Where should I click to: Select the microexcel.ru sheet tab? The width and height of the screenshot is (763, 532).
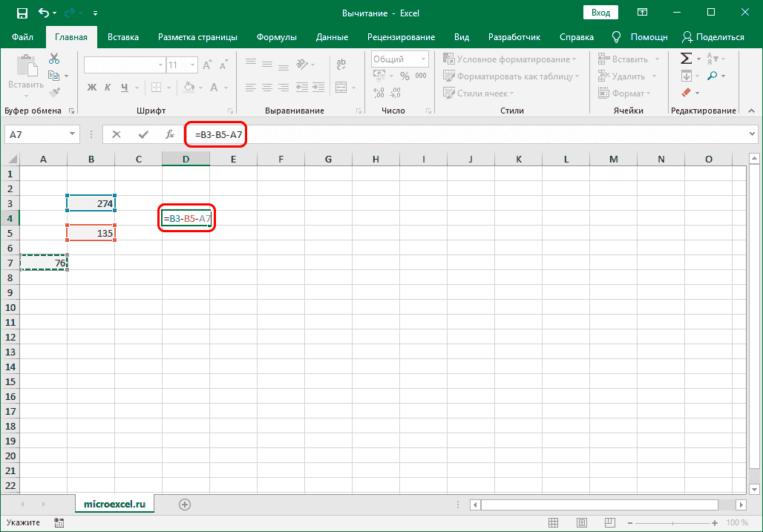tap(116, 503)
